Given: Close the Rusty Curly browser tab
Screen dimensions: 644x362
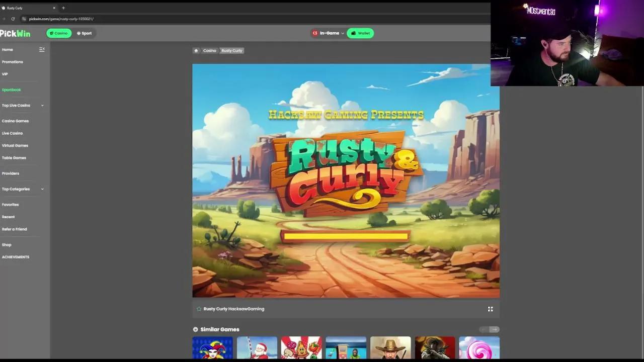Looking at the screenshot, I should tap(54, 8).
